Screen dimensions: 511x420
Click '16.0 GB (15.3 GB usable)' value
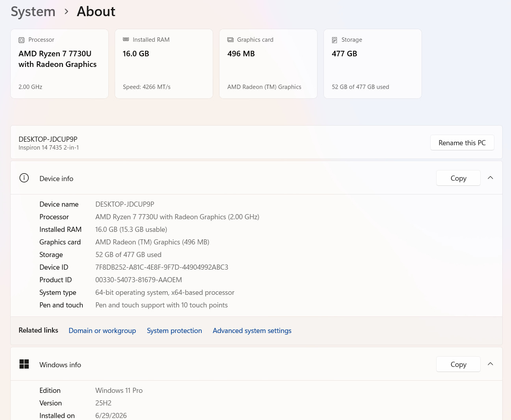click(x=131, y=229)
